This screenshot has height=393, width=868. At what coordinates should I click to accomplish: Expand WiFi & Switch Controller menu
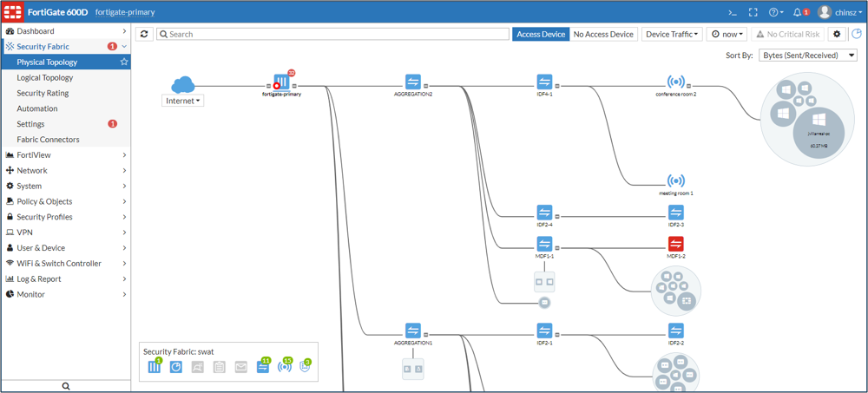click(x=66, y=264)
